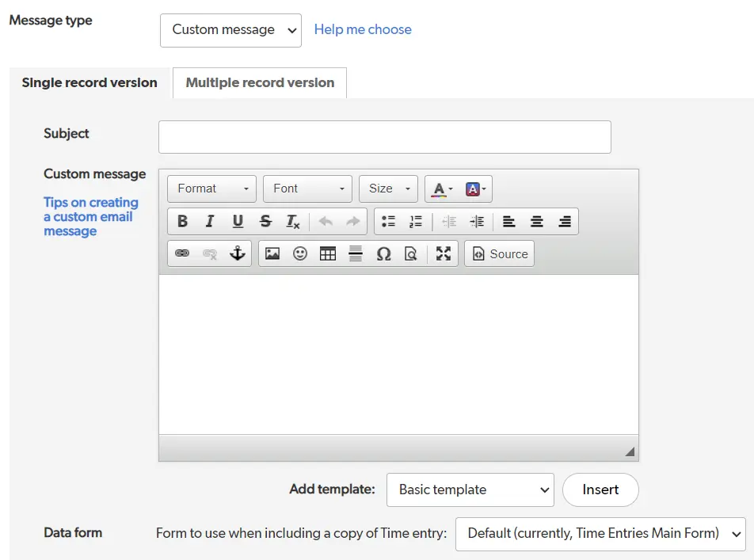Apply italic formatting
754x560 pixels.
[x=211, y=221]
